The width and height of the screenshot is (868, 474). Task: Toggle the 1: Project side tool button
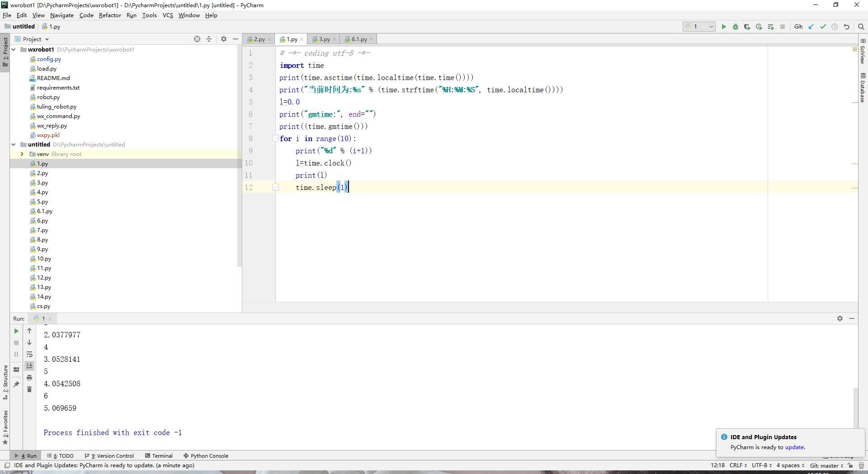[5, 52]
